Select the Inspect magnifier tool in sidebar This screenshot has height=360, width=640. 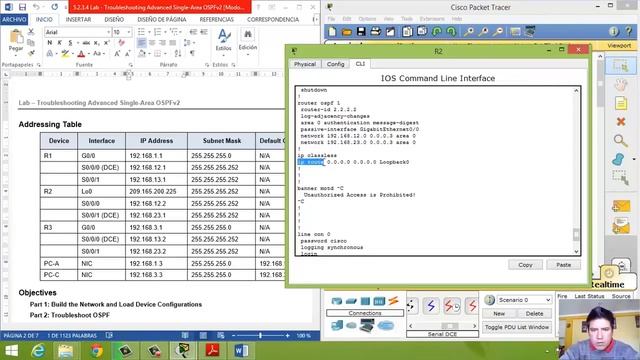[x=620, y=141]
